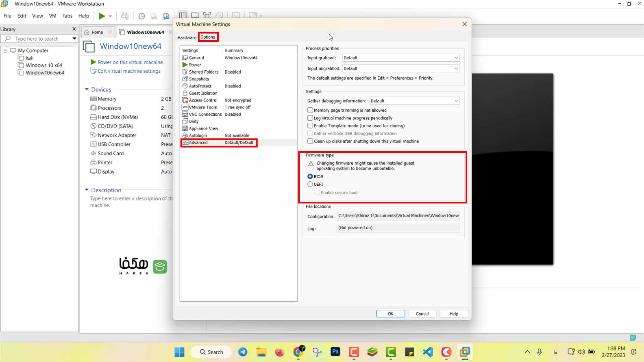Click the single window view toolbar icon
This screenshot has height=362, width=644.
coord(195,15)
